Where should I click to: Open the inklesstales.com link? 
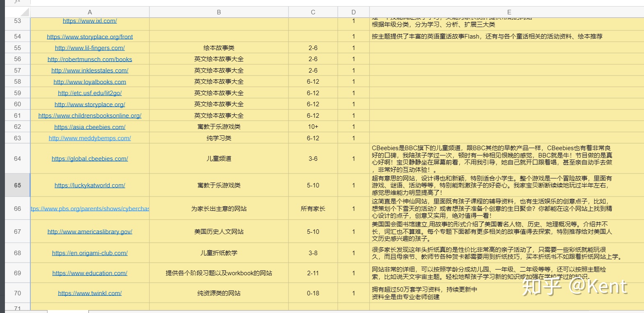pyautogui.click(x=89, y=71)
